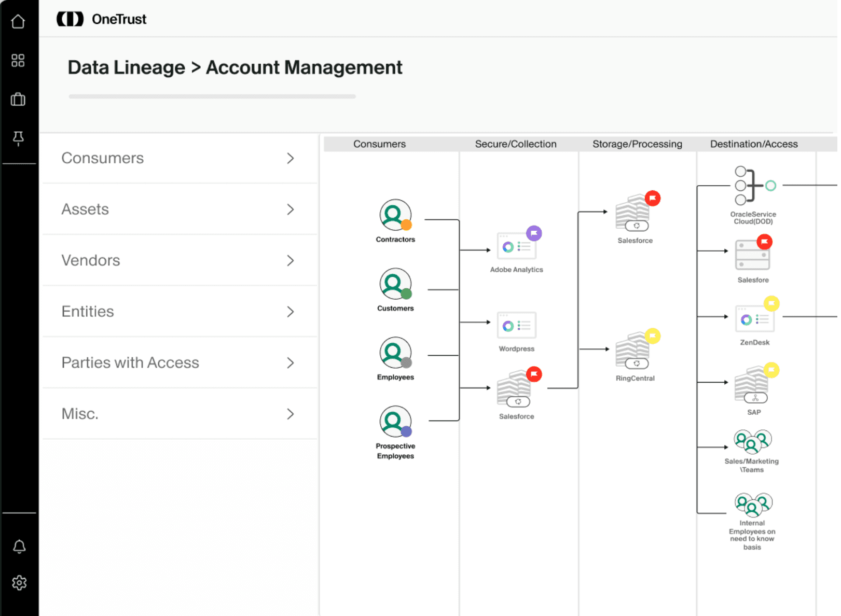Click the RingCentral label
Image resolution: width=841 pixels, height=616 pixels.
click(635, 379)
